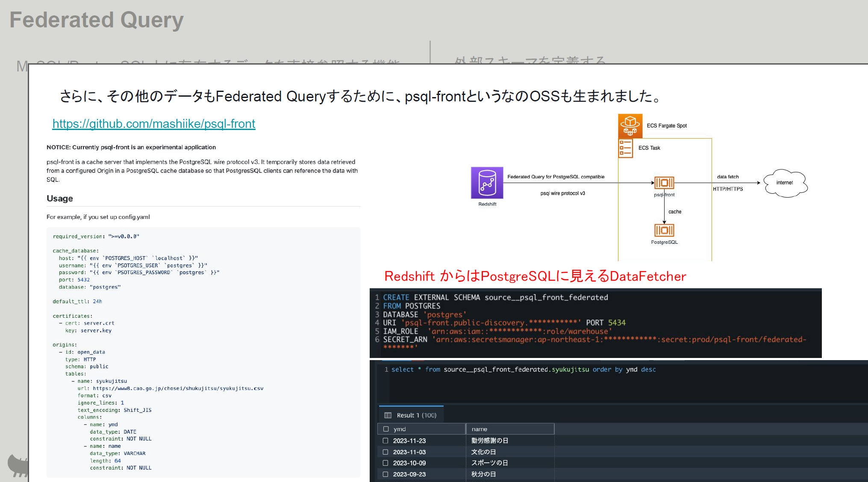Image resolution: width=868 pixels, height=482 pixels.
Task: Click the syukujitsu CSV url in config
Action: click(178, 389)
